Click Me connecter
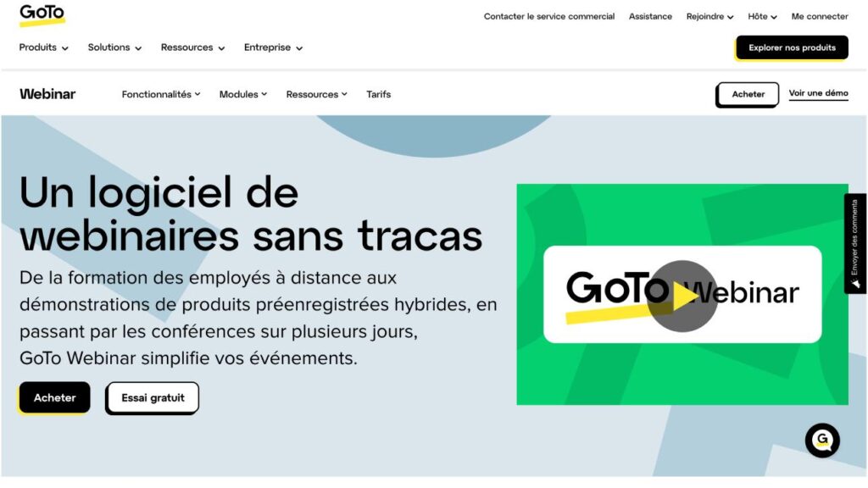868x488 pixels. tap(820, 17)
